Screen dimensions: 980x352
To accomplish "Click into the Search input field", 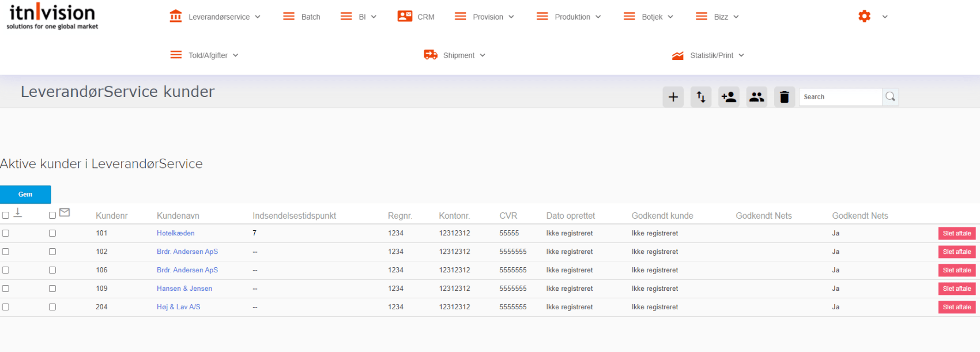I will point(840,97).
